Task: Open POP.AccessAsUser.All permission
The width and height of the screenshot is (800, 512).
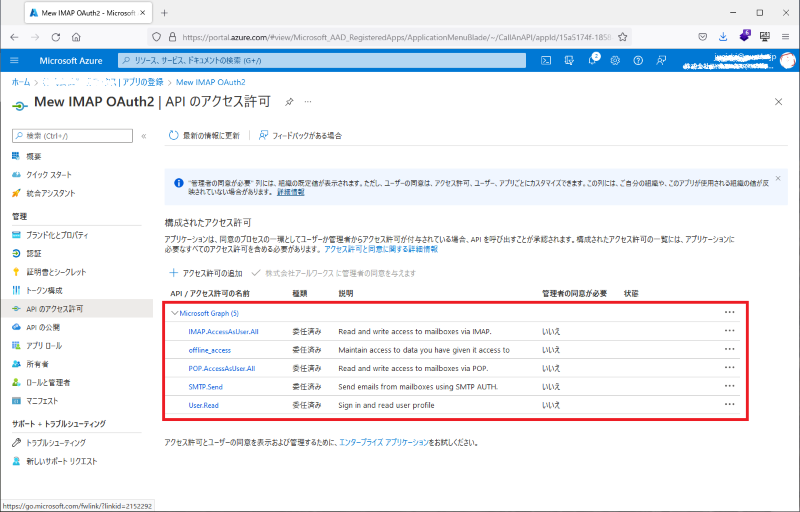Action: [x=222, y=368]
